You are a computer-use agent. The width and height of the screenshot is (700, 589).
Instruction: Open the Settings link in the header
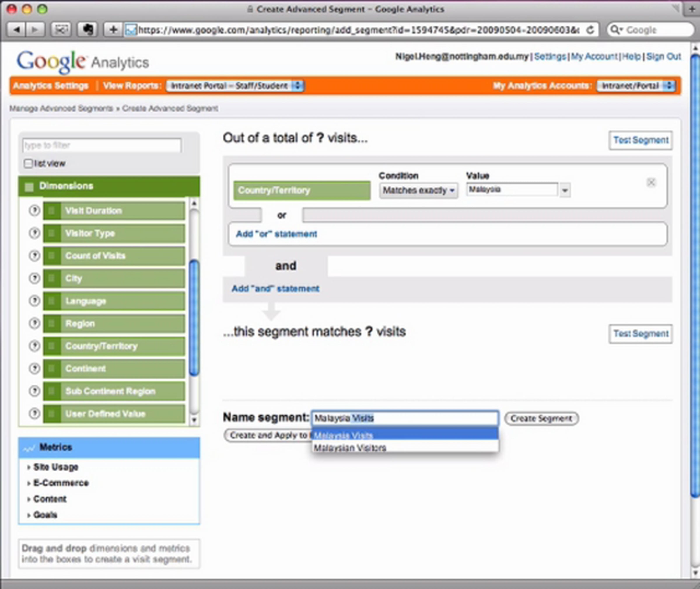point(550,56)
